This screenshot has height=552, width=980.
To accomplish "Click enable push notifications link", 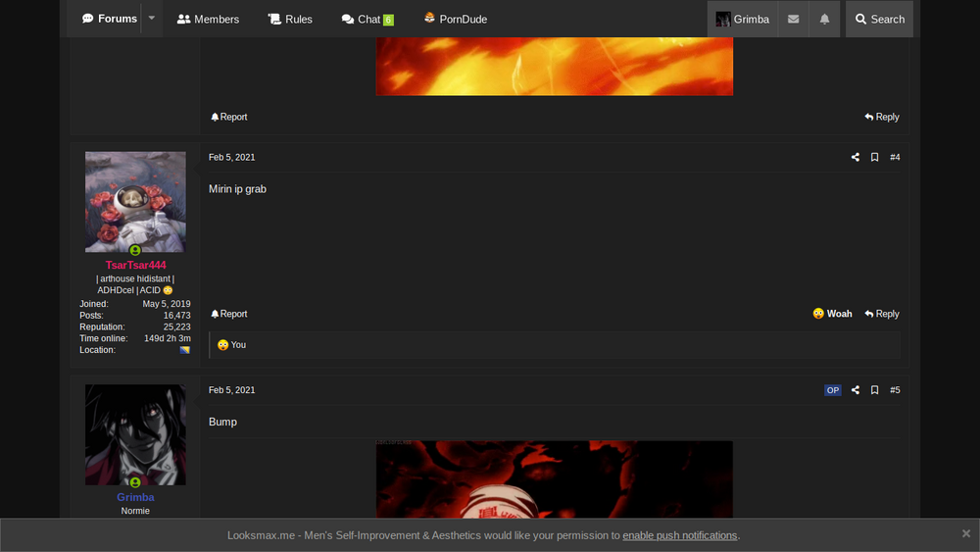I will click(x=679, y=535).
